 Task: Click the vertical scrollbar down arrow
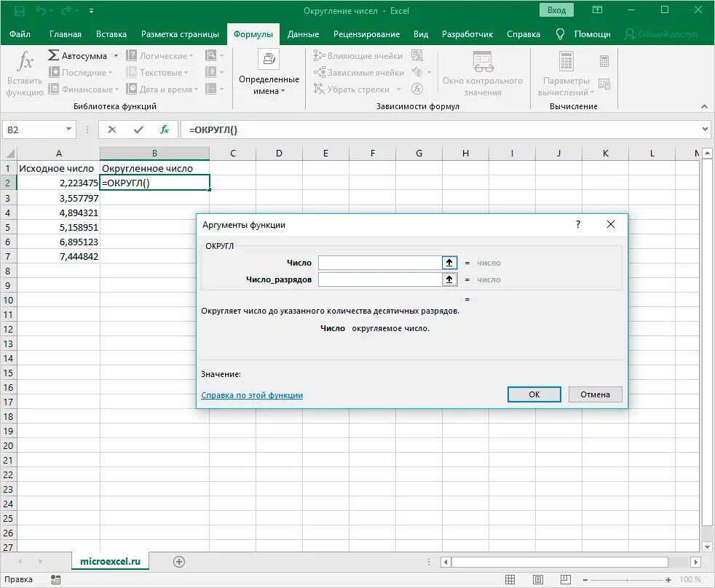(707, 547)
